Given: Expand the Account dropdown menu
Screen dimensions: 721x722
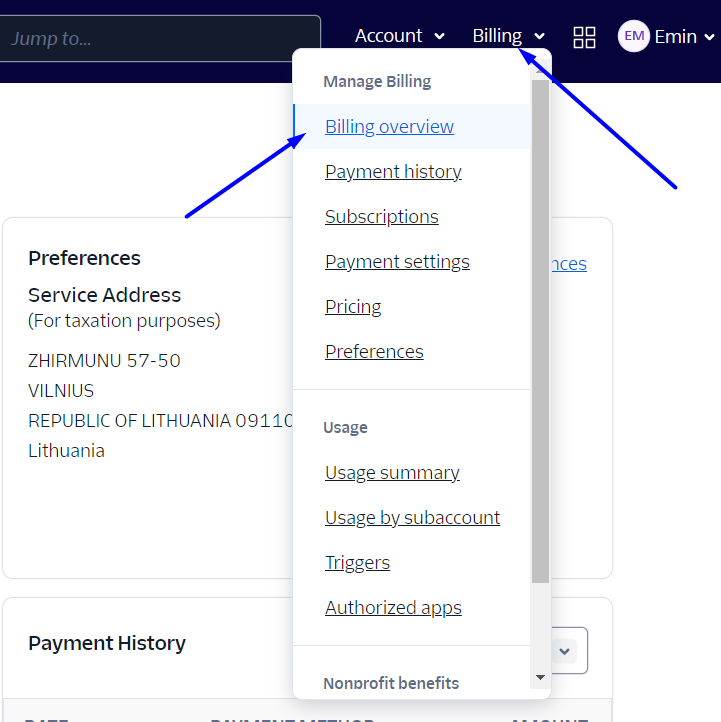Looking at the screenshot, I should coord(399,36).
